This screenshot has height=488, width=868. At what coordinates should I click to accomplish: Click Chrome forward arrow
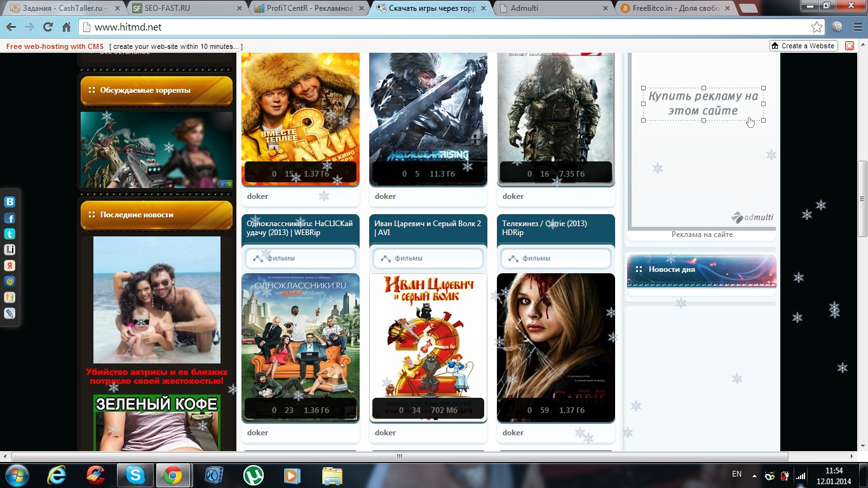pos(29,27)
